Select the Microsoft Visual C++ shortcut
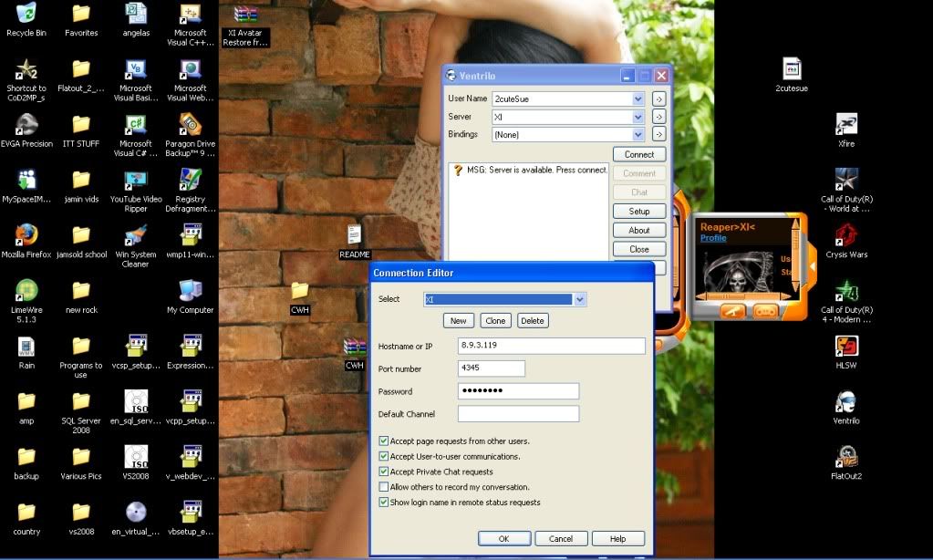 coord(191,25)
